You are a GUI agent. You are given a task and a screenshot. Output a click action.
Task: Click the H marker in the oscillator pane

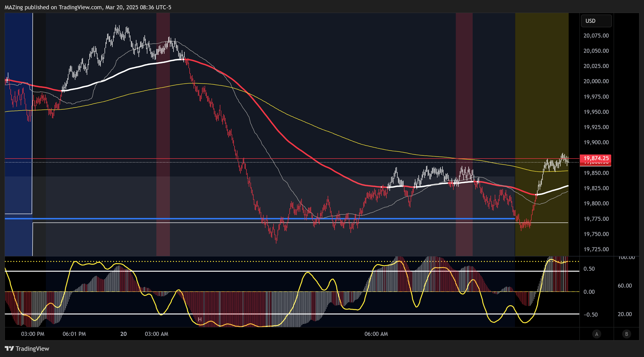(x=200, y=319)
